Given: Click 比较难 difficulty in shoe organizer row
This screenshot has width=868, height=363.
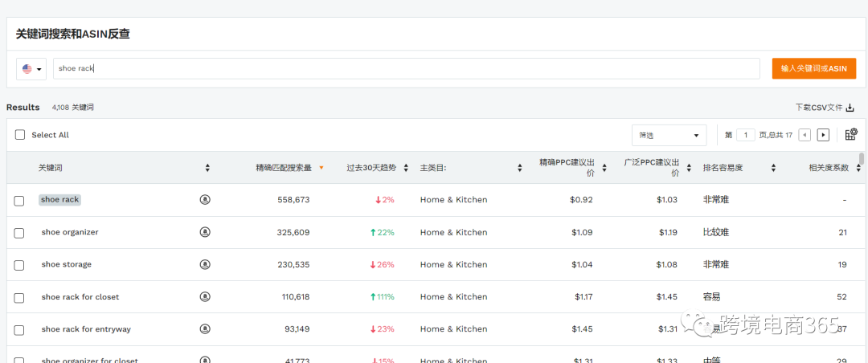Looking at the screenshot, I should (716, 232).
